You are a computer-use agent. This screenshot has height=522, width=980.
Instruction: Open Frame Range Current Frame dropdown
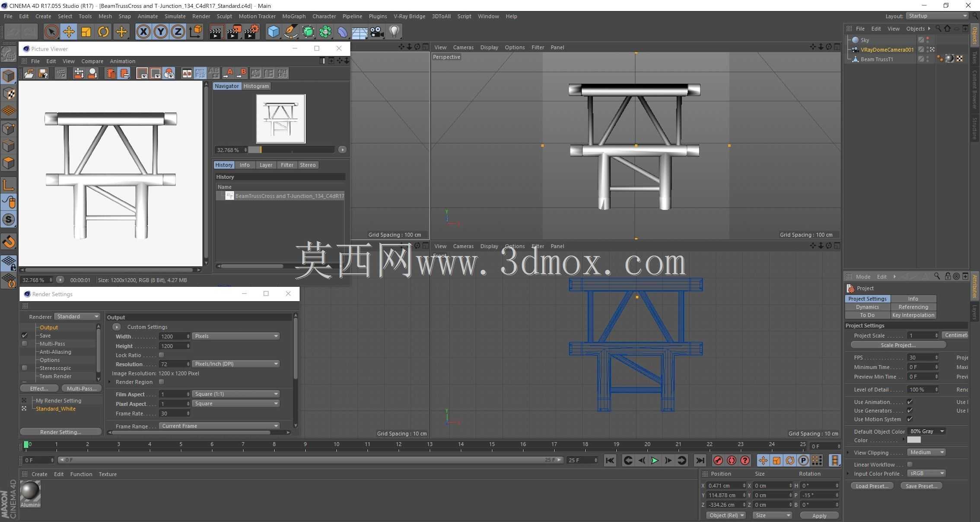pyautogui.click(x=219, y=426)
